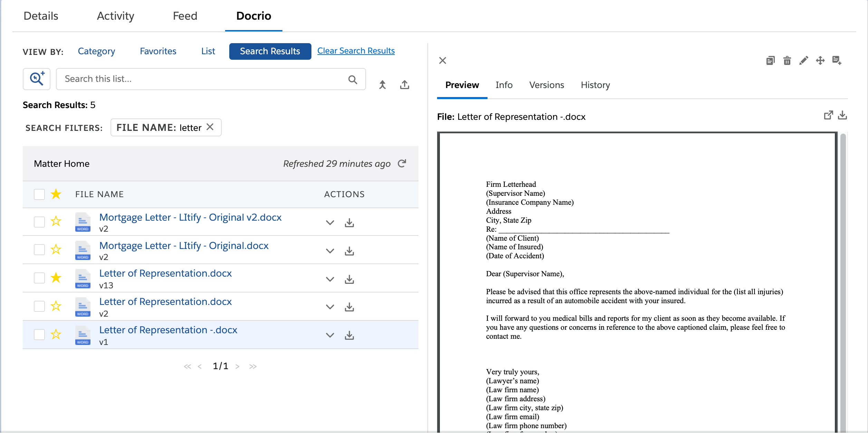This screenshot has width=868, height=433.
Task: Open actions dropdown for Letter of Representation v2
Action: tap(330, 307)
